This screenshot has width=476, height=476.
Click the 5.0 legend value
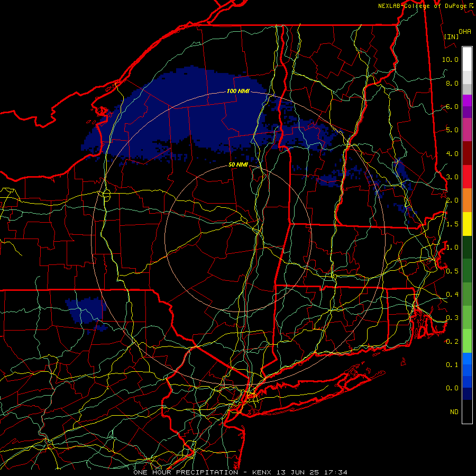pyautogui.click(x=452, y=130)
